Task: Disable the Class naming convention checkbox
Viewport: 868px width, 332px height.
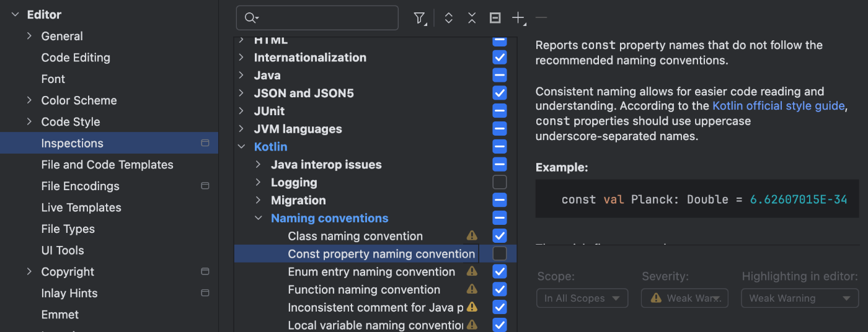Action: (500, 235)
